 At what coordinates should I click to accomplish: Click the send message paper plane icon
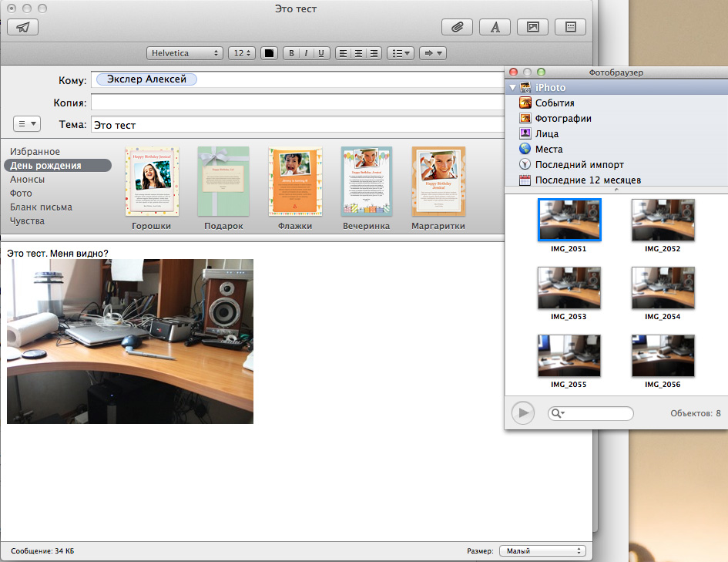pos(23,26)
